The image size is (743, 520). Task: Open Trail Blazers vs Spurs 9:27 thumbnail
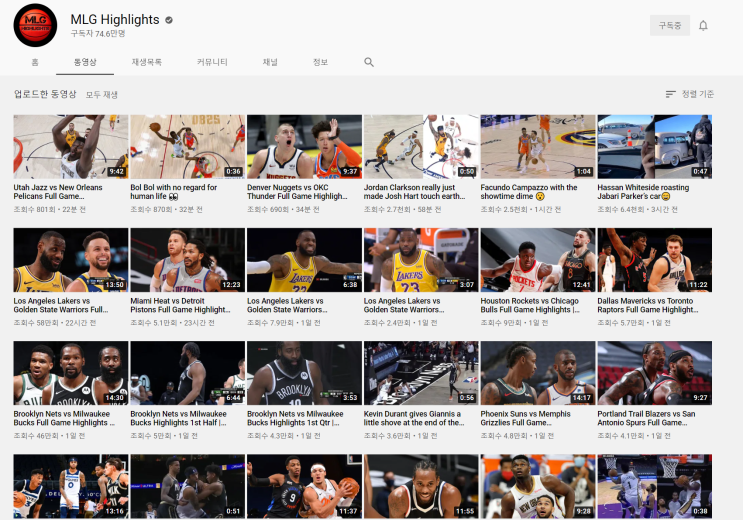pos(654,373)
